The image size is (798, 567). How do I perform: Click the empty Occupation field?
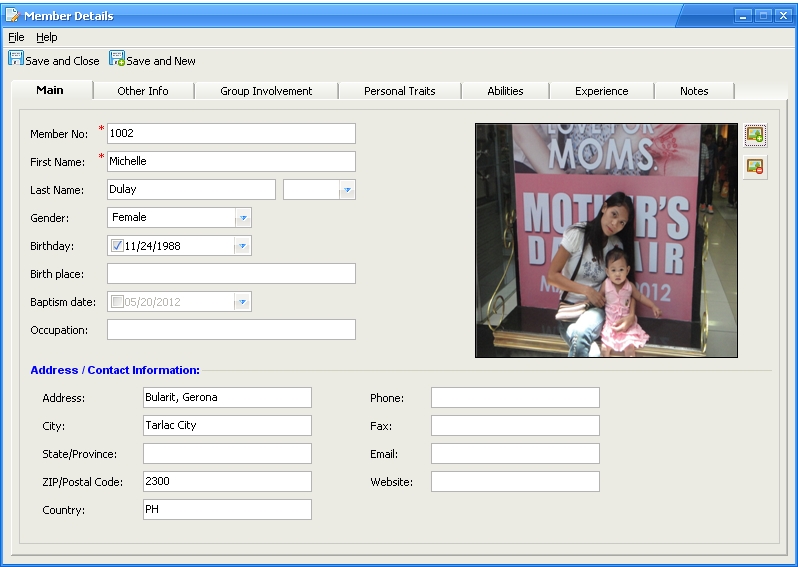point(232,329)
